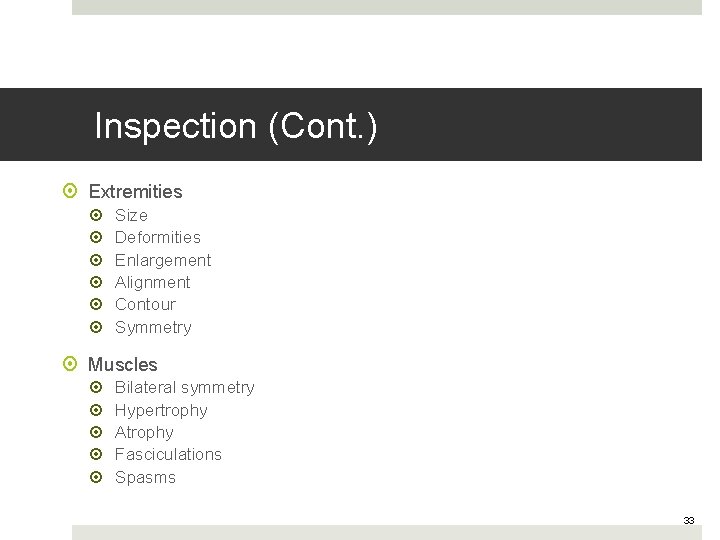The height and width of the screenshot is (540, 720).
Task: Click the bullet marker beside Fasciculations
Action: (96, 455)
